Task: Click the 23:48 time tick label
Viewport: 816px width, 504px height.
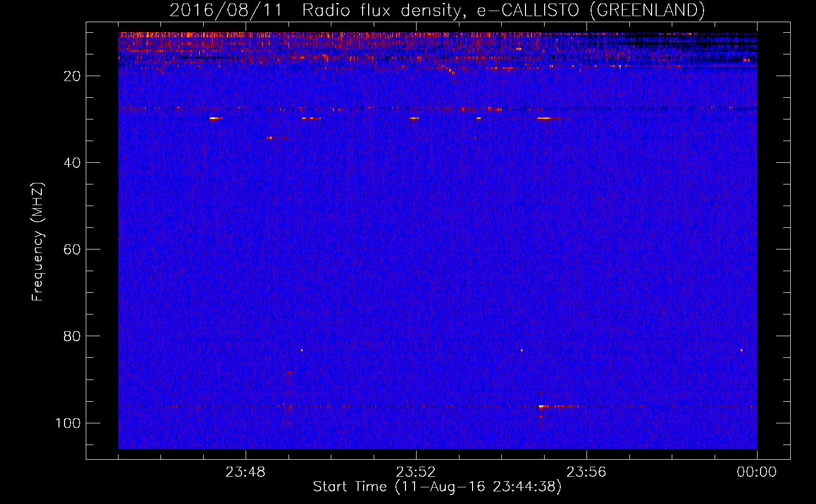Action: click(245, 472)
